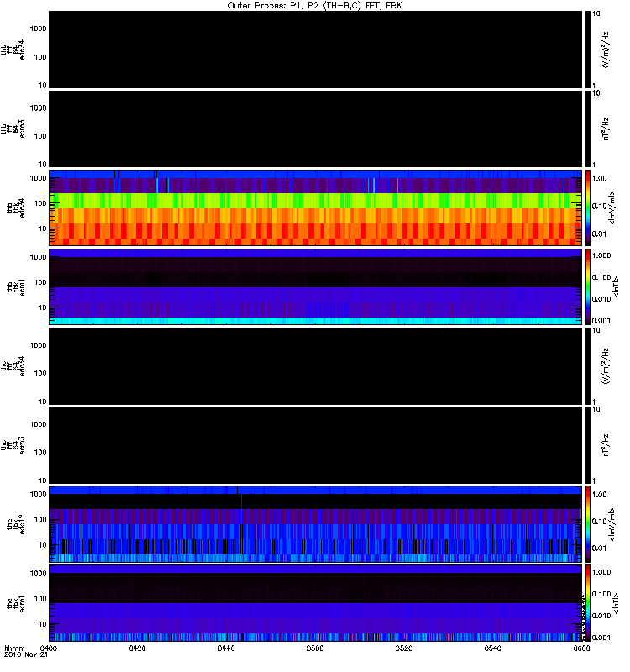Click the "hhmm" axis unit label
This screenshot has width=630, height=672.
click(15, 648)
